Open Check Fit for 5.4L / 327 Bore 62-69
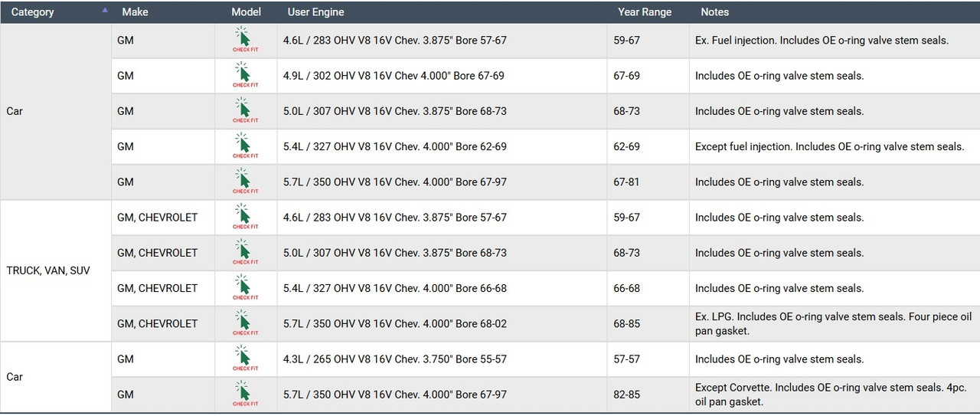This screenshot has height=416, width=980. (x=245, y=146)
